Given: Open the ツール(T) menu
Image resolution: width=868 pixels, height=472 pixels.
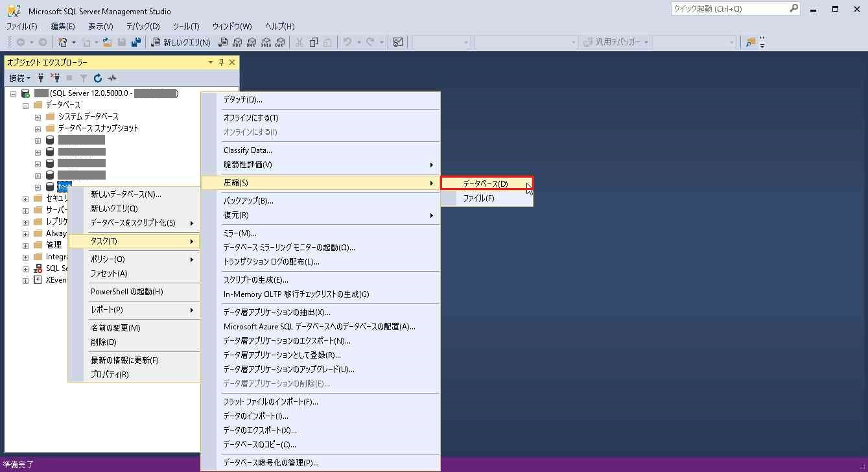Looking at the screenshot, I should tap(186, 26).
